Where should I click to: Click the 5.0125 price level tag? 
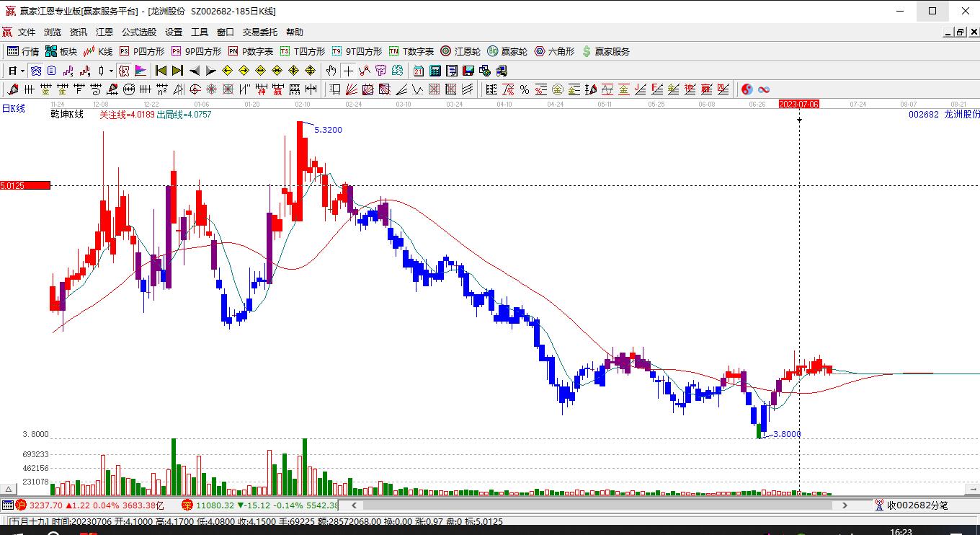tap(25, 185)
